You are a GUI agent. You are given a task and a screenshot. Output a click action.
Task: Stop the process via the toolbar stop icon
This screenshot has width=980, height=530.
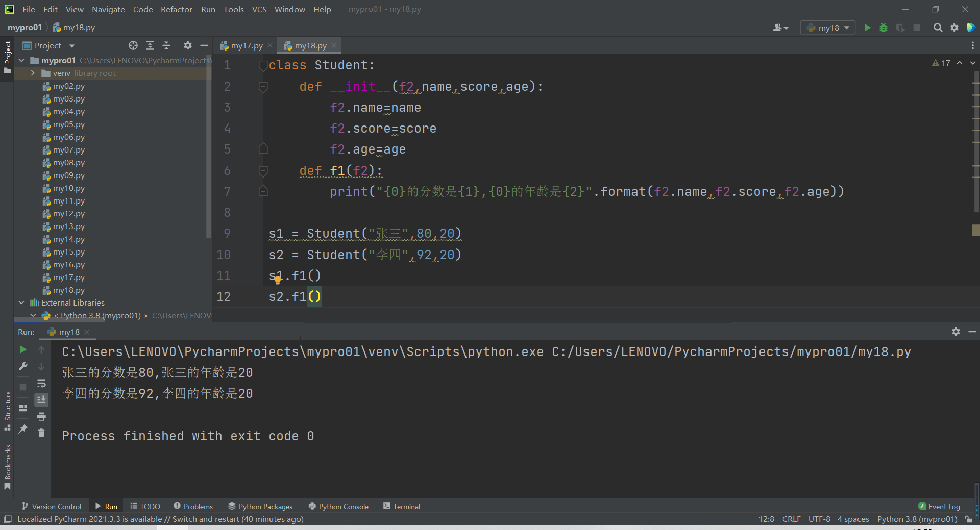(917, 28)
